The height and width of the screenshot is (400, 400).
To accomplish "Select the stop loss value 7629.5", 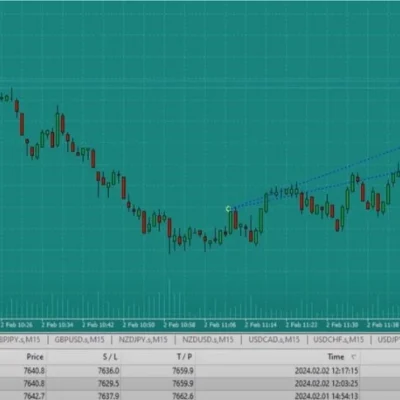I will (109, 383).
